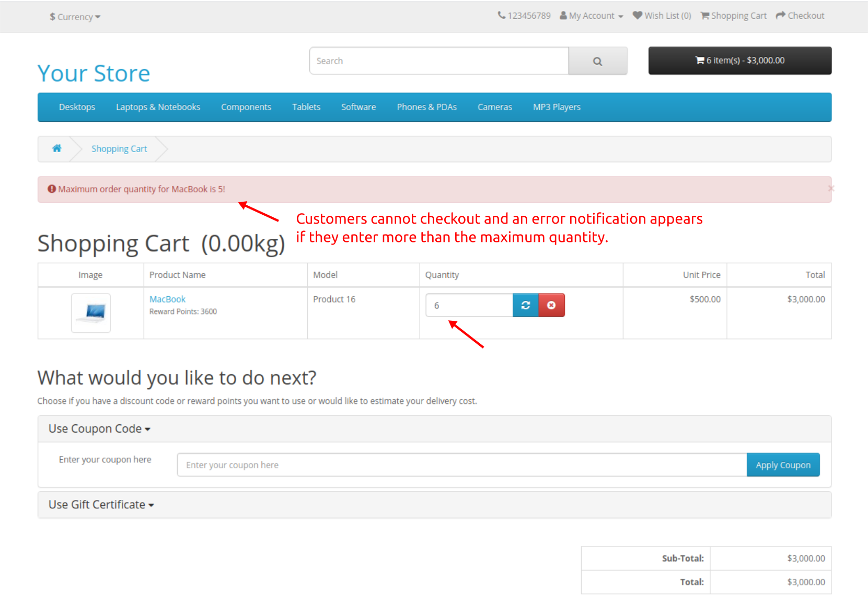The image size is (868, 604).
Task: Click into the quantity input field
Action: point(469,305)
